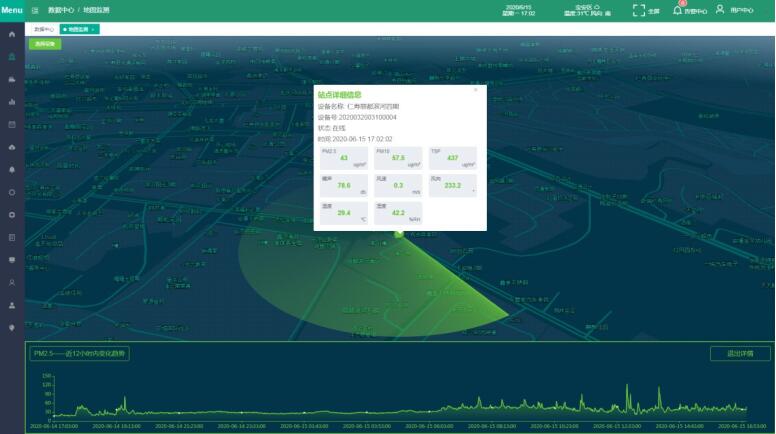Collapse the sidebar with menu fold icon
The height and width of the screenshot is (434, 776).
(35, 10)
